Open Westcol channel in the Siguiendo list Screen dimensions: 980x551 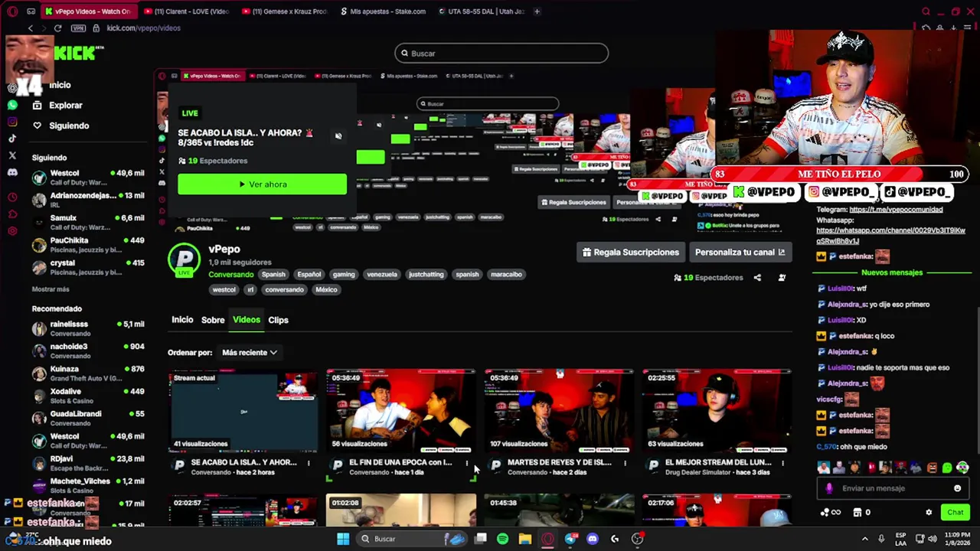coord(87,178)
